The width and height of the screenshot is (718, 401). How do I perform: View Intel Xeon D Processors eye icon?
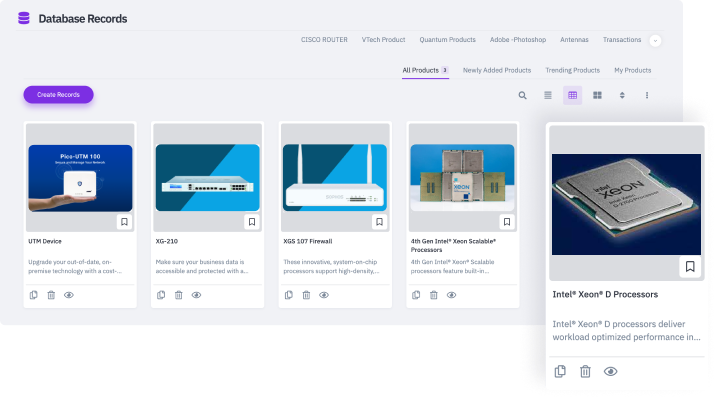coord(610,371)
